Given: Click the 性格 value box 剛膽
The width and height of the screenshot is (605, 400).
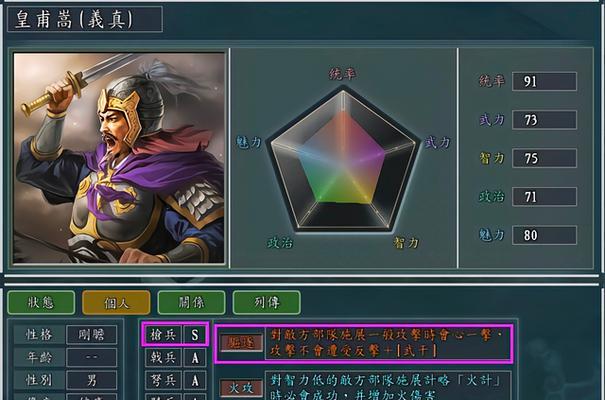Looking at the screenshot, I should [91, 334].
